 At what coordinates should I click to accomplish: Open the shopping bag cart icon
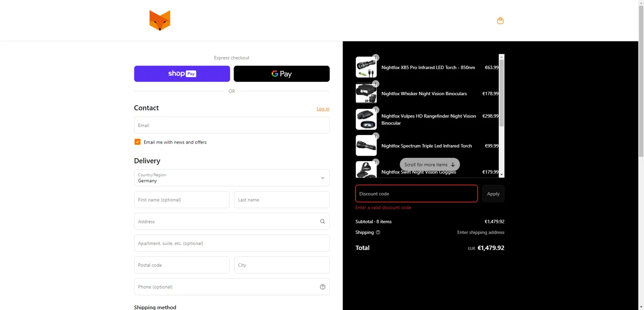tap(500, 21)
